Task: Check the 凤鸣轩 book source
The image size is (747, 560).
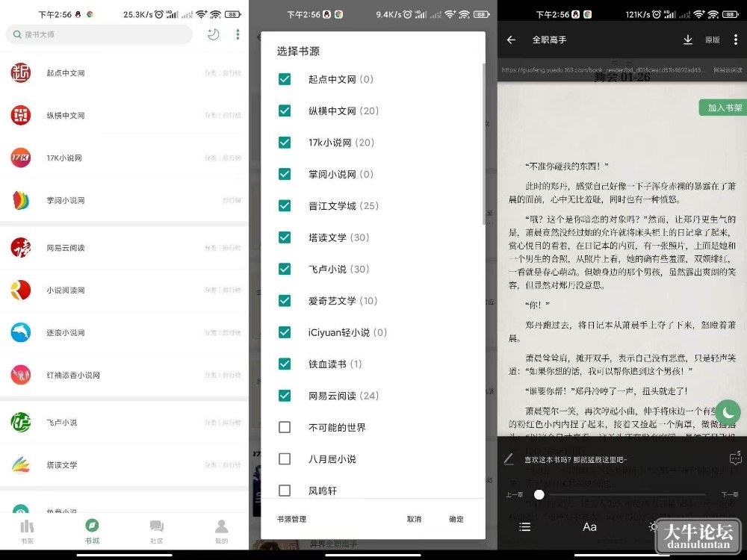Action: [x=285, y=490]
